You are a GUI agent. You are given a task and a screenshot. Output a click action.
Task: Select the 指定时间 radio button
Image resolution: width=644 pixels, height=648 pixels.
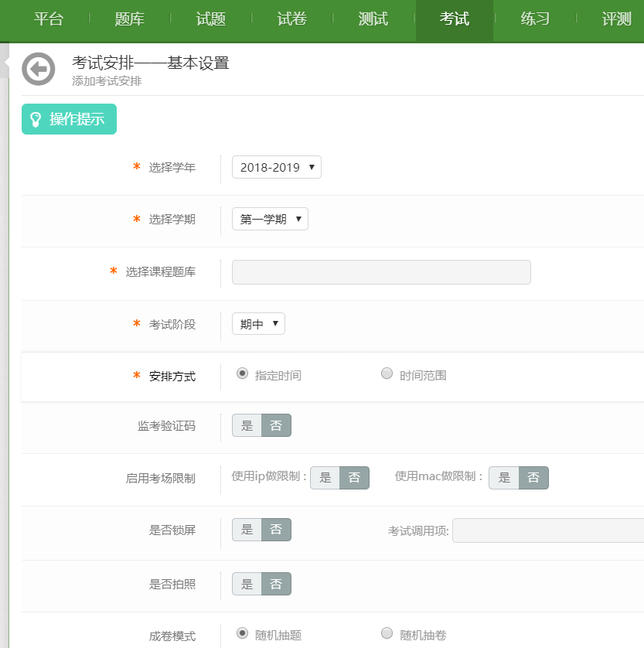coord(243,374)
